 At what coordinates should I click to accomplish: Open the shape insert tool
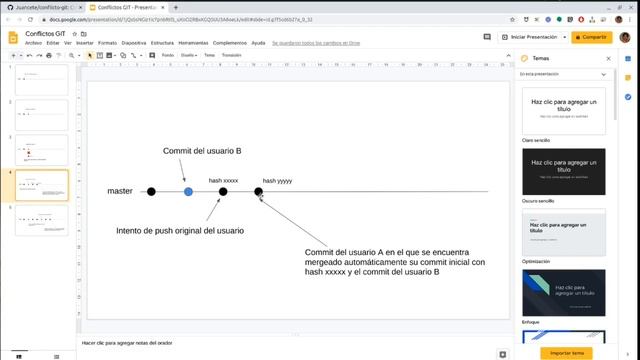123,55
